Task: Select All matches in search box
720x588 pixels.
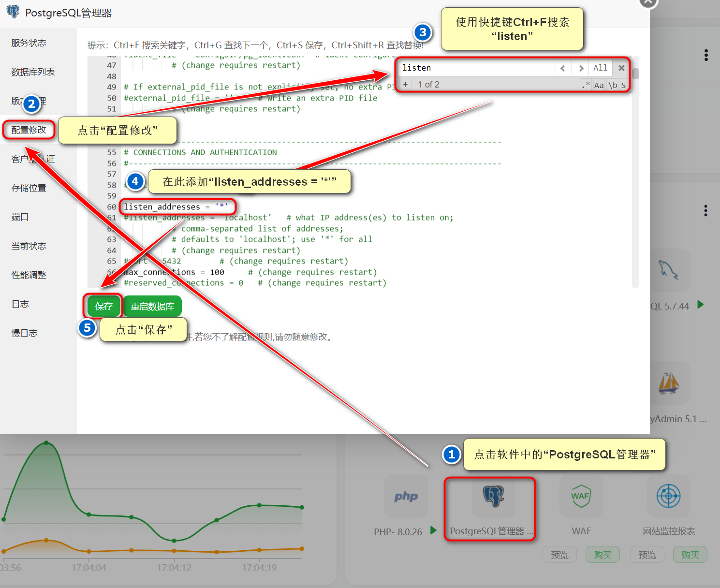Action: click(x=600, y=68)
